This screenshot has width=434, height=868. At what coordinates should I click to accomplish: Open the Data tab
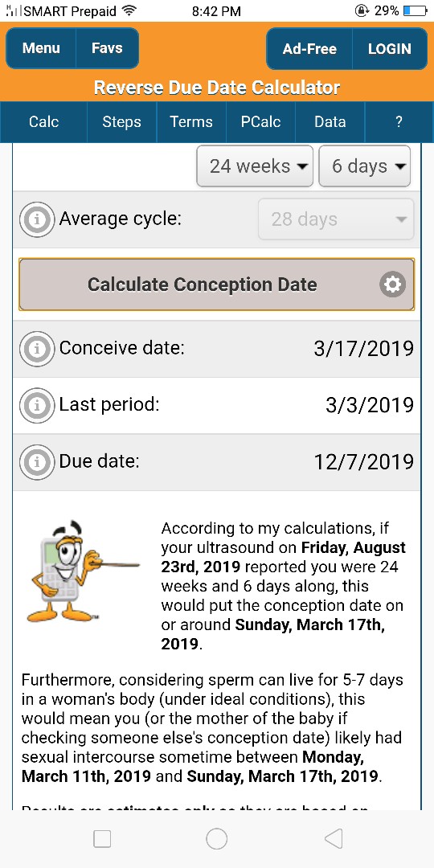point(330,122)
